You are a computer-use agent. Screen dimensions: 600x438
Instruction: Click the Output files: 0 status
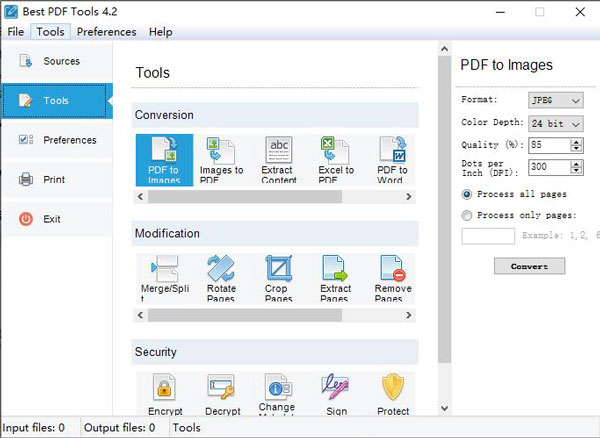(x=119, y=428)
